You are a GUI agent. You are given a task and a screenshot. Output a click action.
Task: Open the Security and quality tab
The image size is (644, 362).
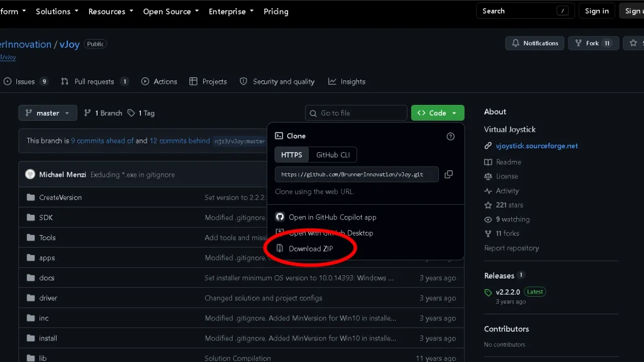pos(277,82)
